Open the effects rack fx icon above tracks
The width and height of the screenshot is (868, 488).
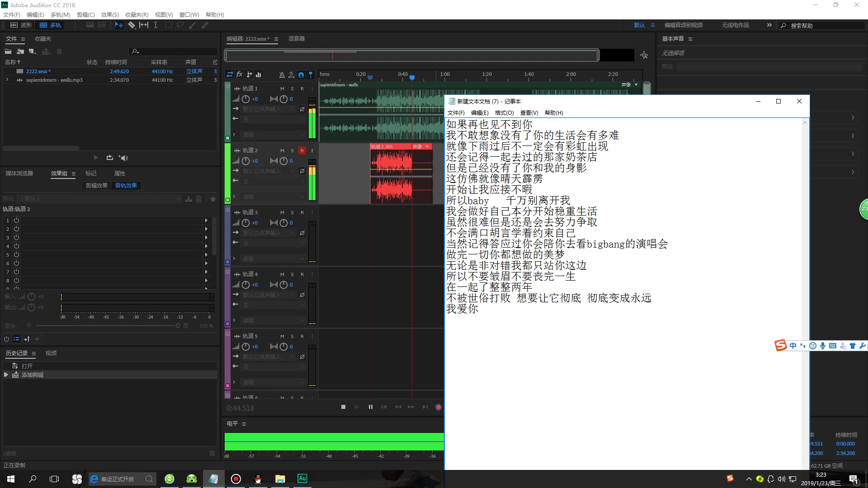(x=240, y=75)
